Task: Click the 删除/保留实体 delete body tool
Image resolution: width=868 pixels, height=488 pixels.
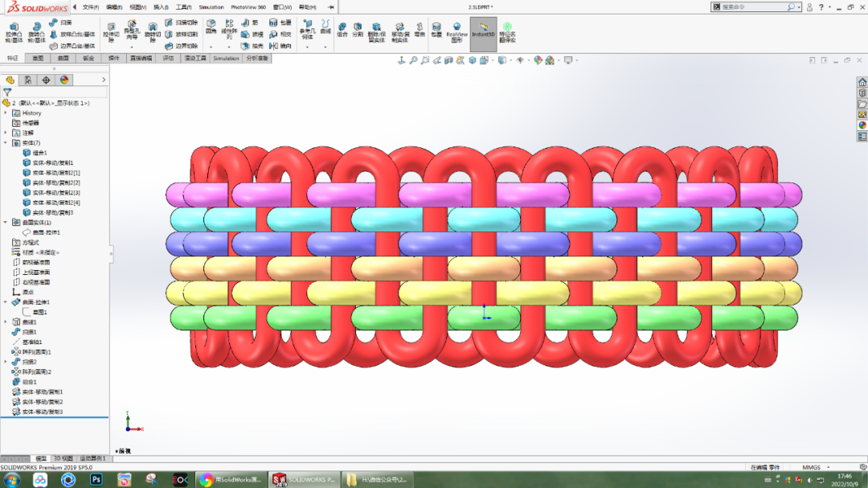Action: (x=376, y=33)
